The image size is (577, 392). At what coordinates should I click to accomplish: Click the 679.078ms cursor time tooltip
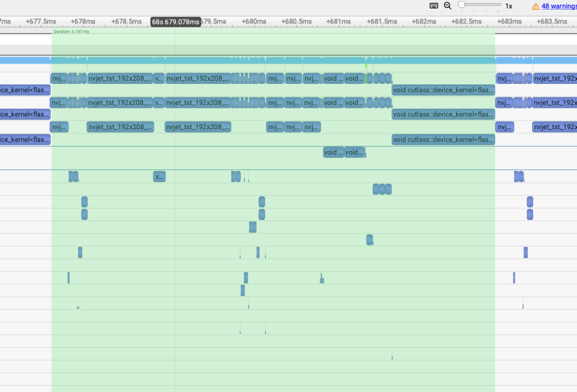point(176,22)
